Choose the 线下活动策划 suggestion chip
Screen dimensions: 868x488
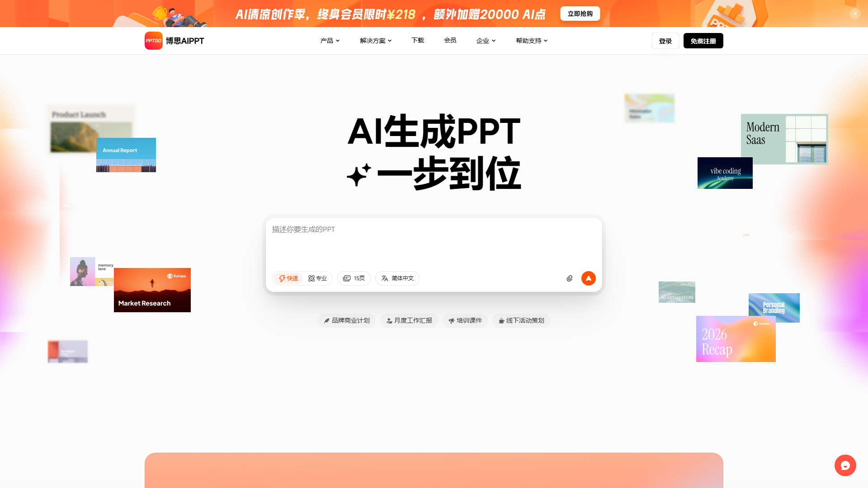click(x=521, y=320)
